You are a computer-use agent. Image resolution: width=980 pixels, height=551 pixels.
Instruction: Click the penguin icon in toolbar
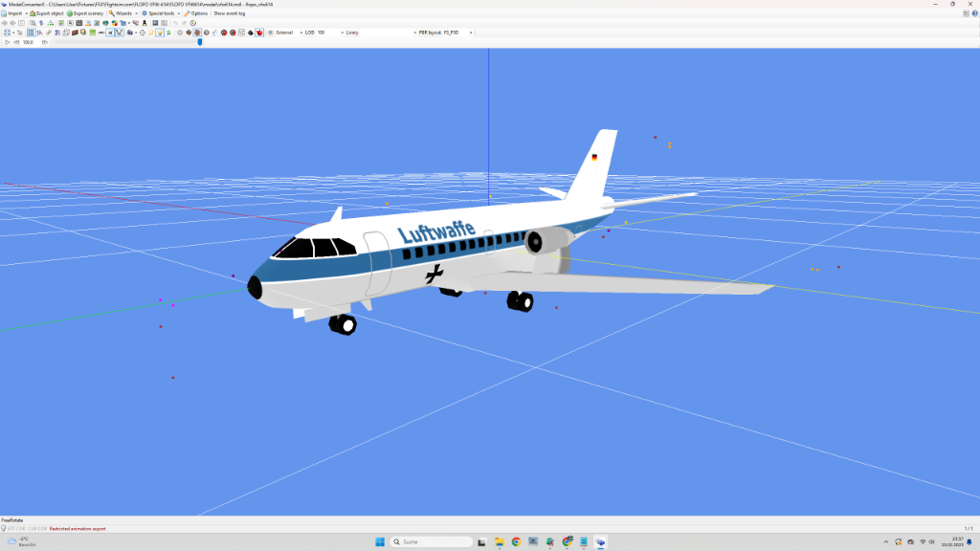click(x=145, y=23)
